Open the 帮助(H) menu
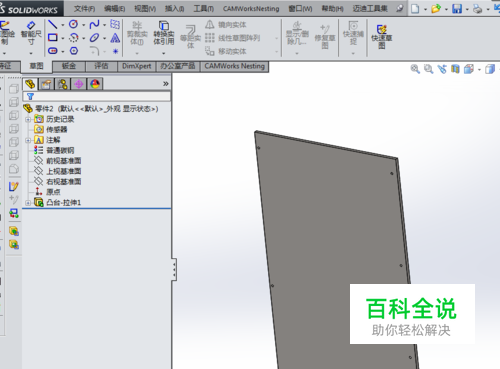Image resolution: width=500 pixels, height=369 pixels. 332,9
